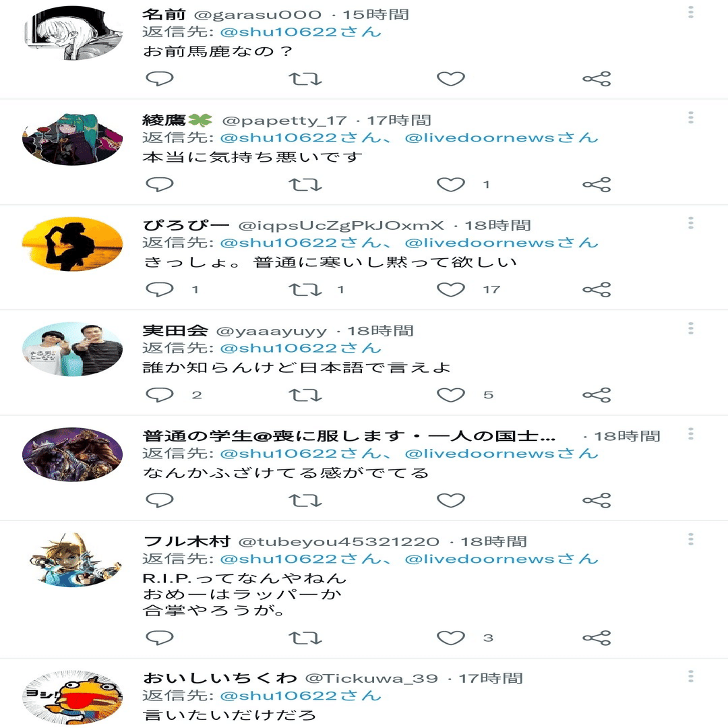Reply to @garasu000's tweet
The image size is (728, 728).
pyautogui.click(x=159, y=78)
